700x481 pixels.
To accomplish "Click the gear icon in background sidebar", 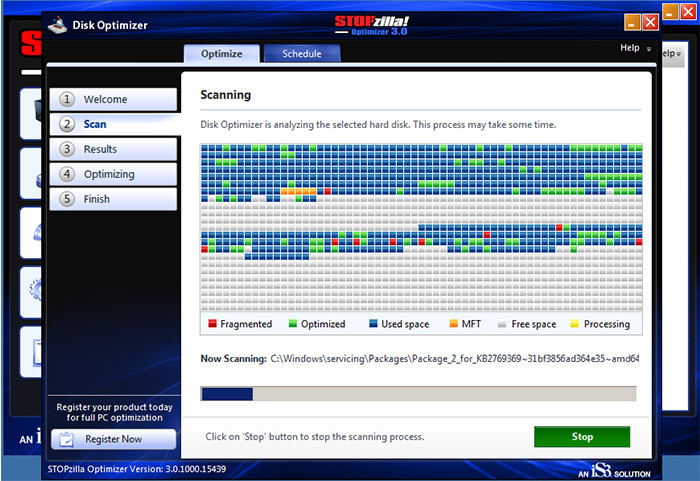I will click(36, 290).
